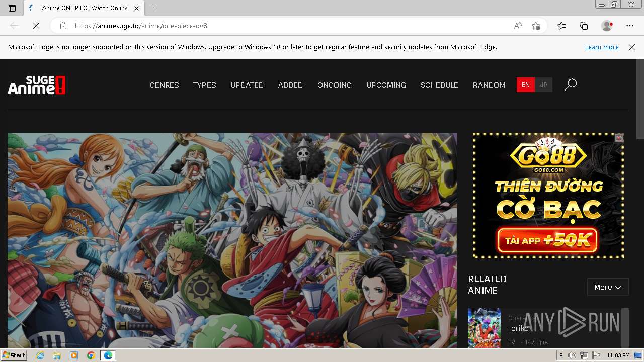Click the RELATED ANIME heading
The height and width of the screenshot is (362, 644).
487,285
